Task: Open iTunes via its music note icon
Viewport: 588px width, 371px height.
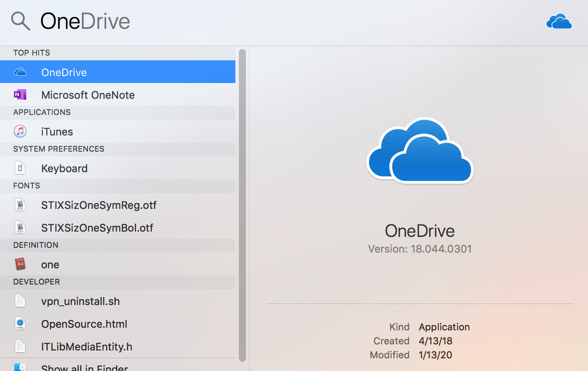Action: (x=20, y=131)
